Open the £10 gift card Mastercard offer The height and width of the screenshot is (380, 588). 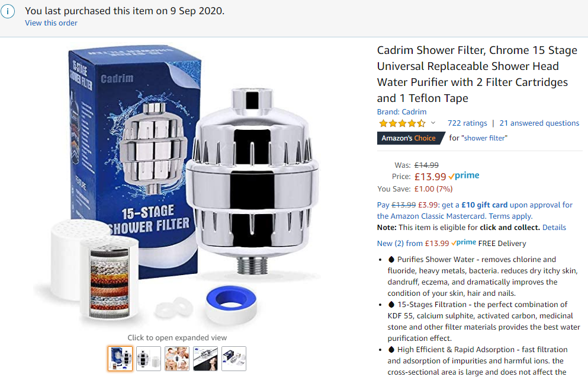click(x=475, y=210)
